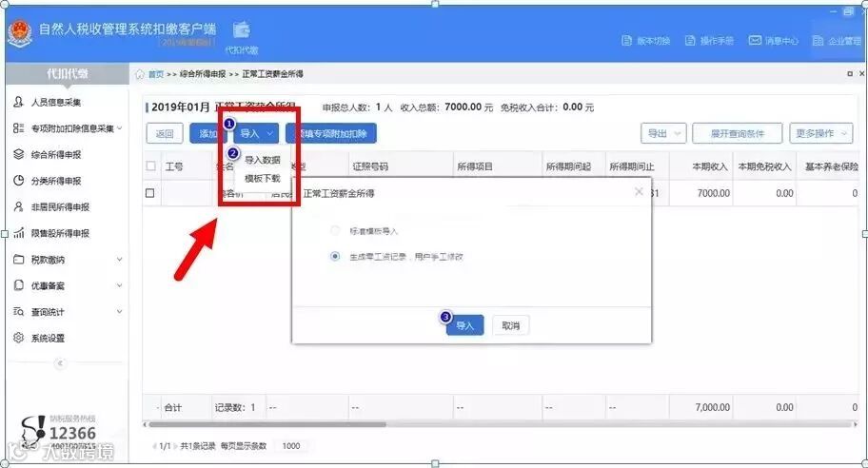Expand the 优惠备案 chevron
This screenshot has height=468, width=868.
click(x=120, y=285)
